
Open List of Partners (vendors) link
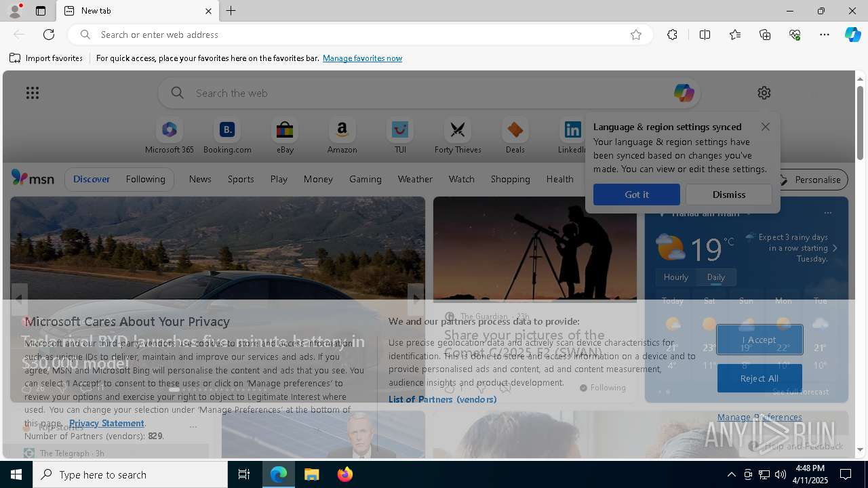(442, 399)
